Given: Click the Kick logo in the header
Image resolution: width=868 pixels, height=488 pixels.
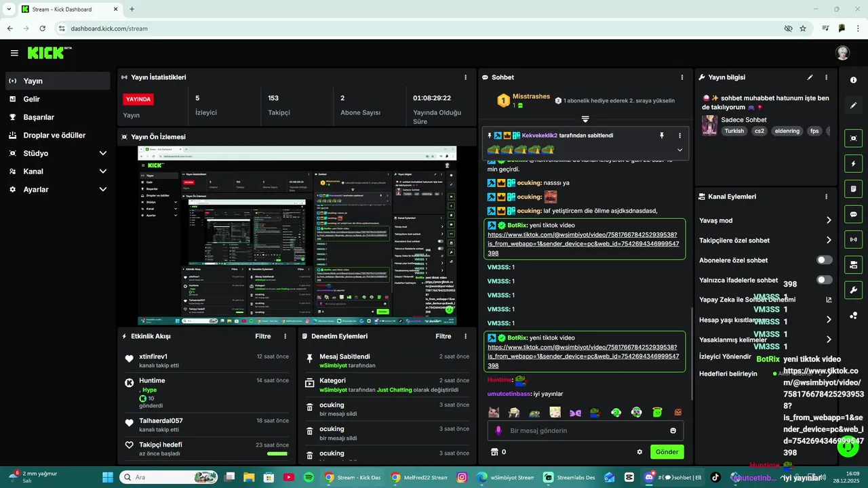Looking at the screenshot, I should [x=50, y=53].
